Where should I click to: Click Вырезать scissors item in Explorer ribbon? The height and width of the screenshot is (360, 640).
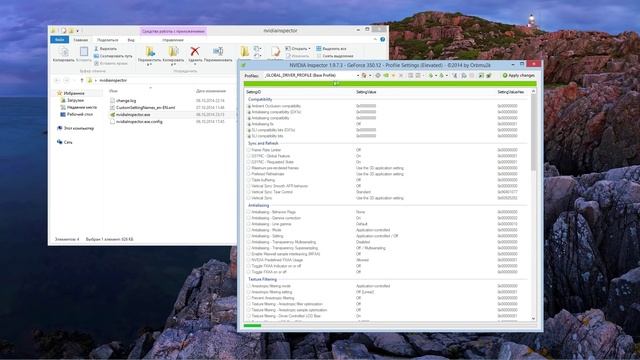pyautogui.click(x=106, y=49)
